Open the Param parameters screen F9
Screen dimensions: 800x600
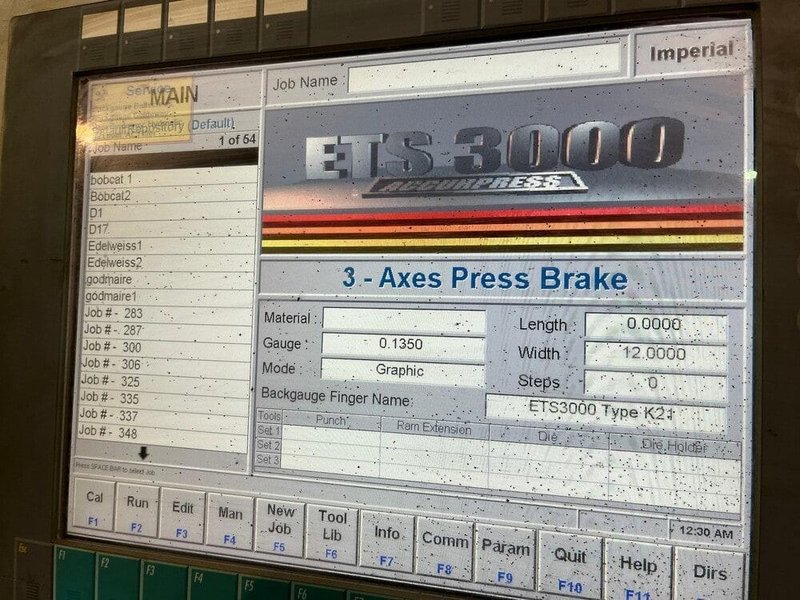pyautogui.click(x=506, y=549)
